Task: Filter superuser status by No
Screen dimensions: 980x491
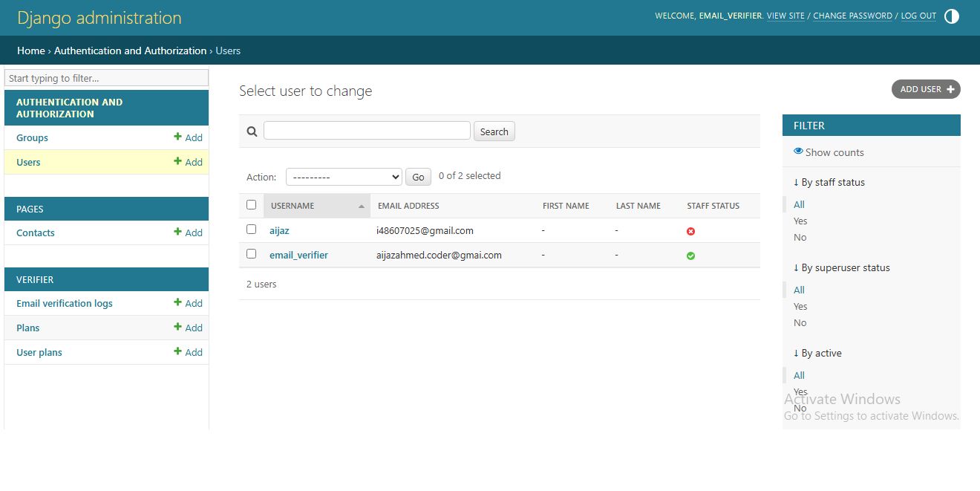Action: tap(800, 322)
